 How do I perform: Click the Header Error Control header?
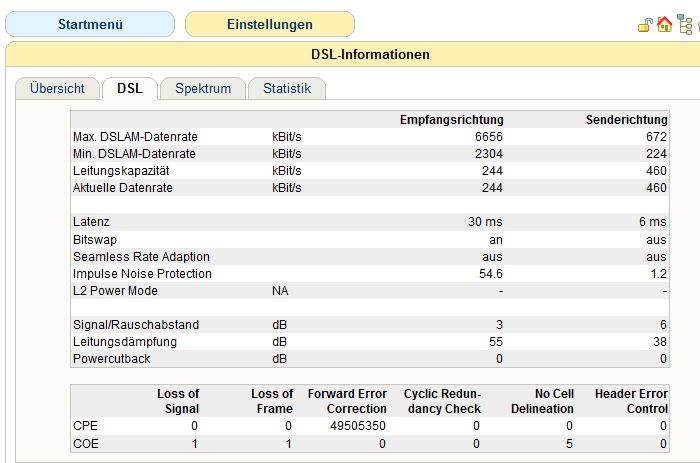pos(631,401)
